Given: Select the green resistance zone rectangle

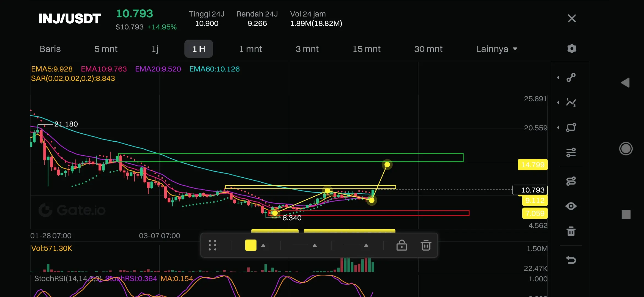Looking at the screenshot, I should [291, 158].
